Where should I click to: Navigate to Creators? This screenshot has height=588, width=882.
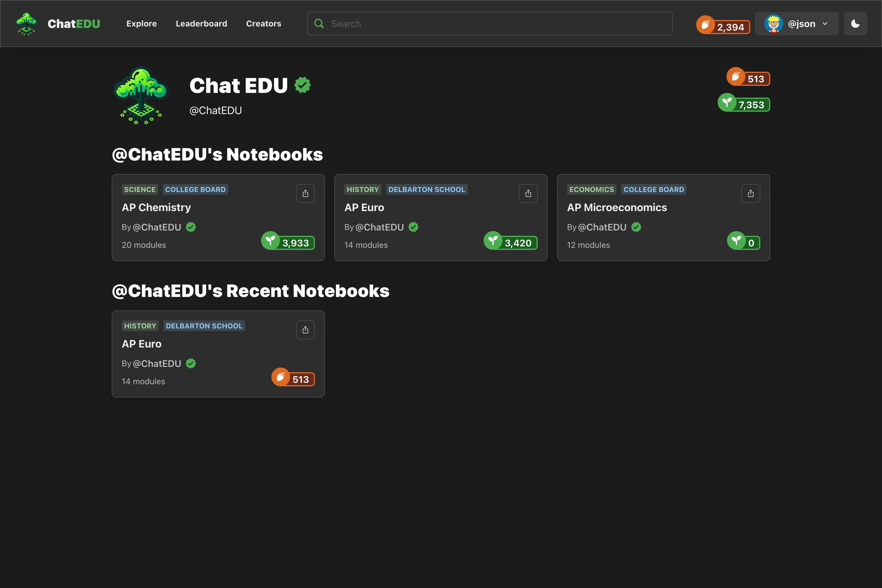point(263,24)
